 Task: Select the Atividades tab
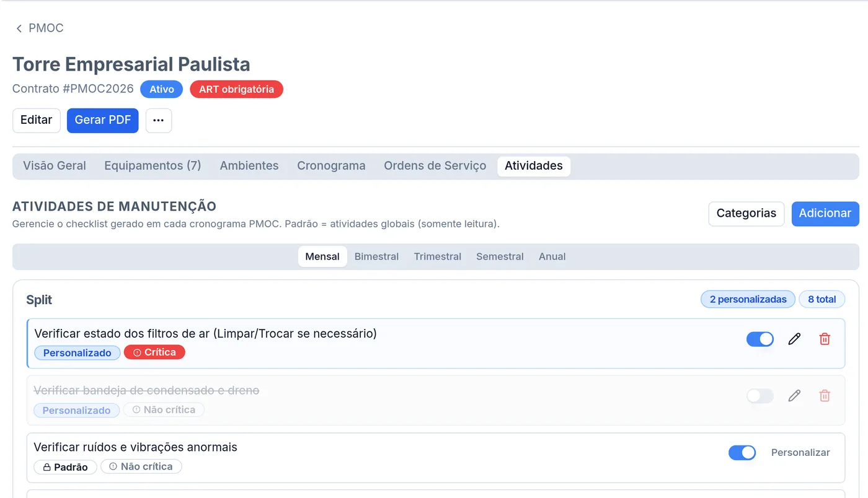tap(534, 166)
